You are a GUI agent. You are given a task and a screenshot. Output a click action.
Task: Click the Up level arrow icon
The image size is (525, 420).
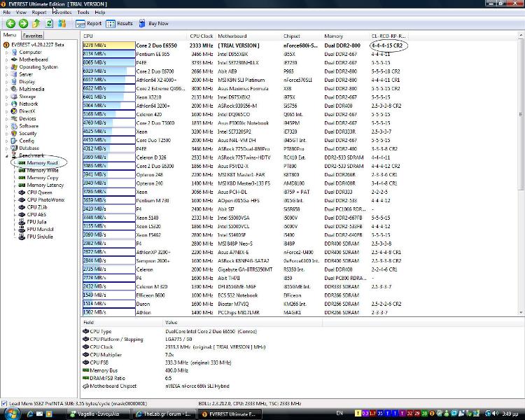tap(35, 23)
